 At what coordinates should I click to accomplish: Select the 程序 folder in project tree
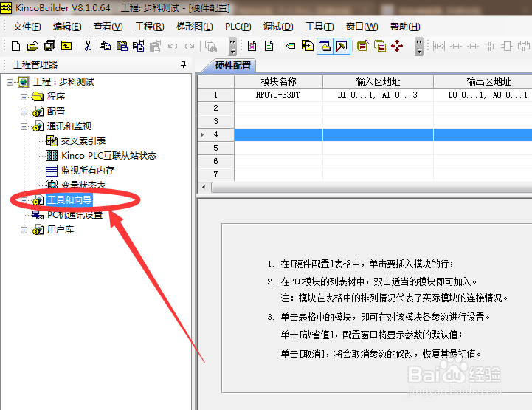[x=56, y=97]
